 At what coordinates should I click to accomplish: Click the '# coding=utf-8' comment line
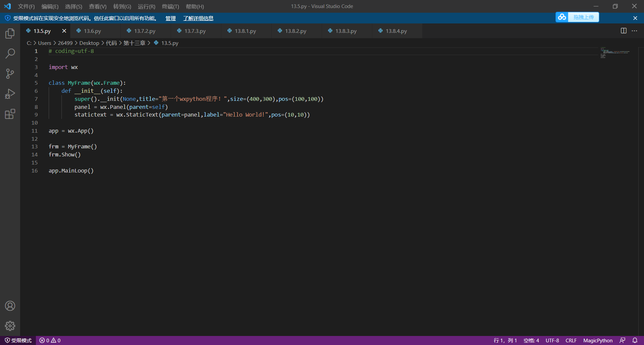tap(71, 51)
